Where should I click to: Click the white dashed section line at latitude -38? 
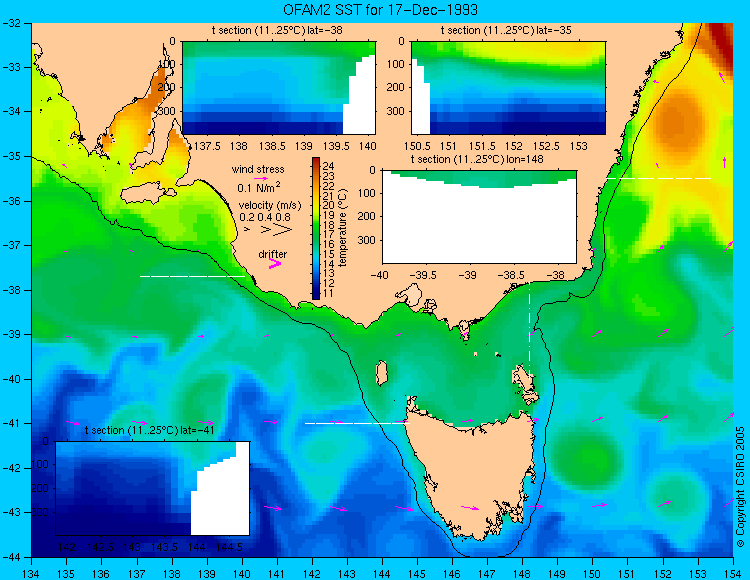point(192,276)
